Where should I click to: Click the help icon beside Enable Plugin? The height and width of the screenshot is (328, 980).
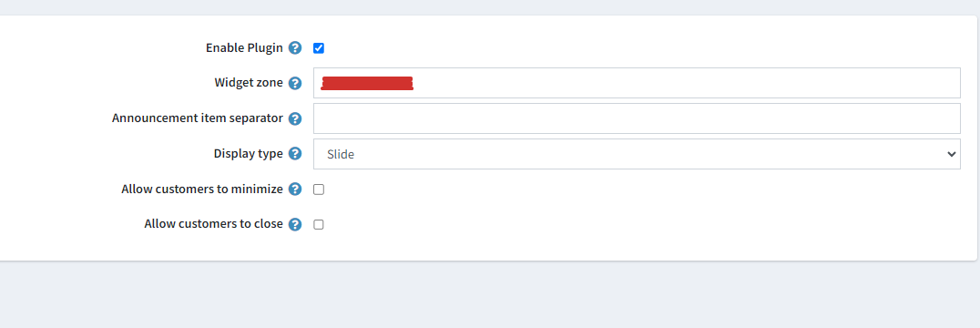(x=295, y=48)
